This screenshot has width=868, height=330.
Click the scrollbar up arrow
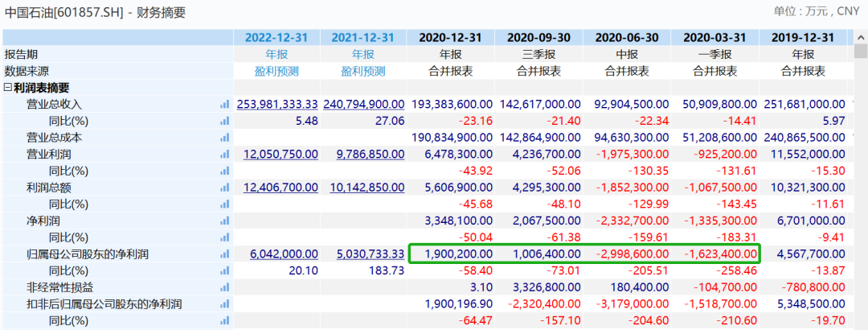(862, 36)
